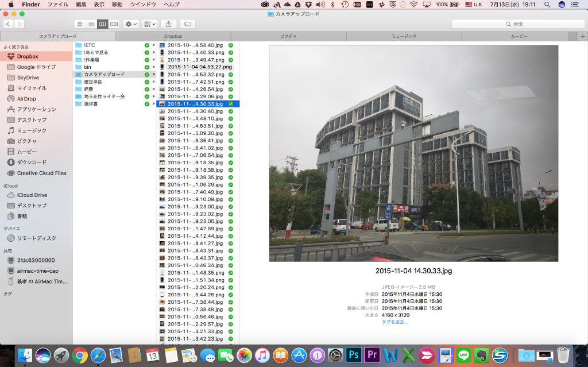Open the ファイル menu
The height and width of the screenshot is (367, 588).
coord(58,5)
